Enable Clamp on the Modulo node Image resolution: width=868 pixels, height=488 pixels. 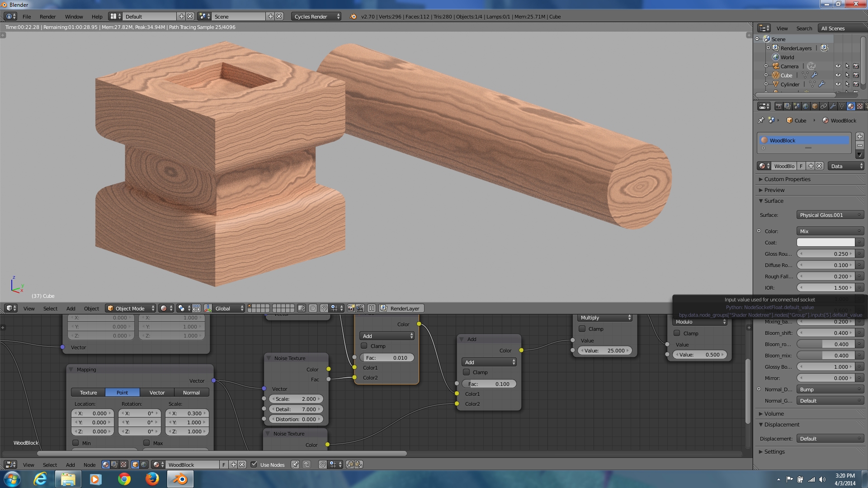pyautogui.click(x=677, y=333)
